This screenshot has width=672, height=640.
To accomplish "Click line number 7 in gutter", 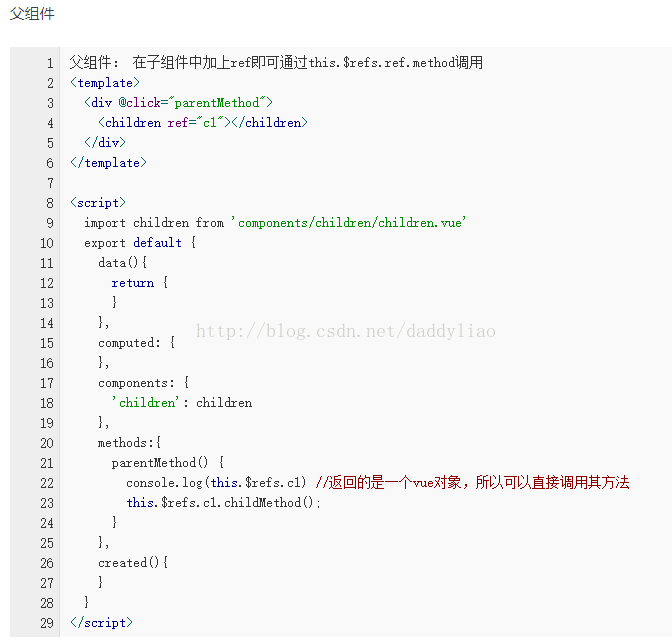I will coord(50,183).
